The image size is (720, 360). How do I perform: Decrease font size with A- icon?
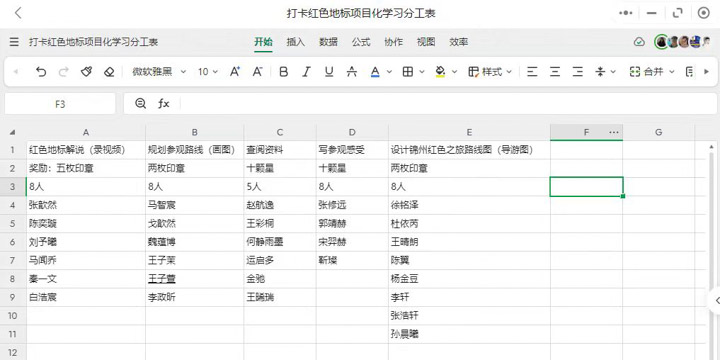(258, 72)
